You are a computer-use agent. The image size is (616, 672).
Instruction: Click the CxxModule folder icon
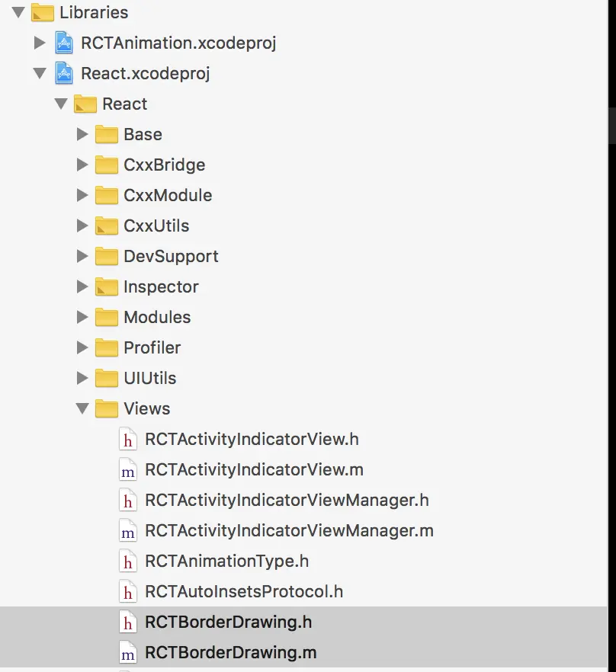(x=107, y=195)
